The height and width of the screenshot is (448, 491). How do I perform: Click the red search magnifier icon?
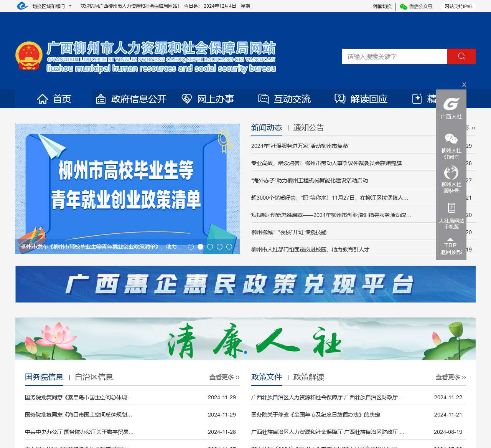click(461, 56)
